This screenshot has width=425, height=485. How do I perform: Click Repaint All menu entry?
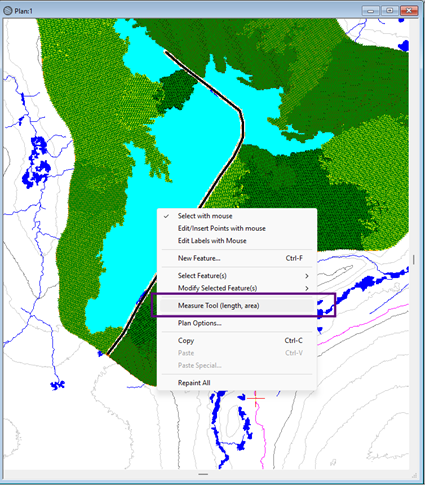point(237,383)
